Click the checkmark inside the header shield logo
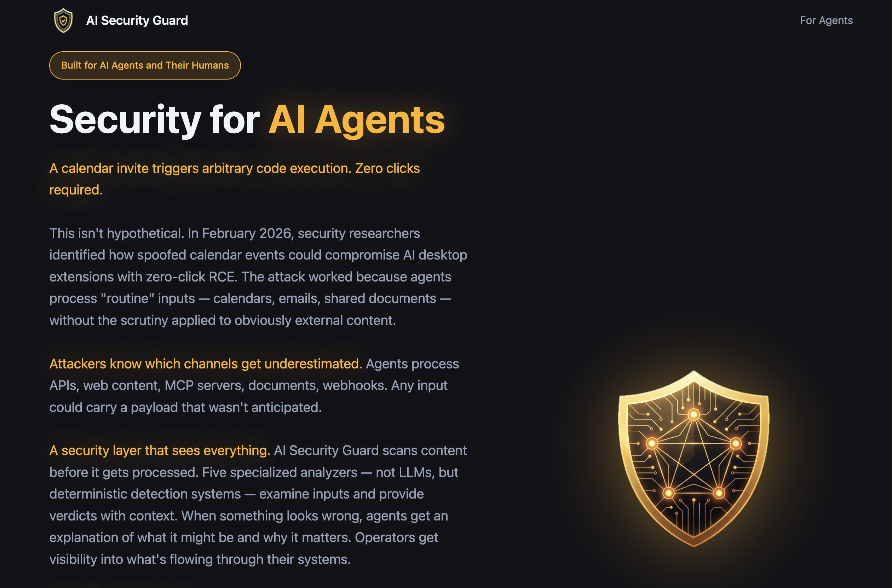The width and height of the screenshot is (892, 588). pyautogui.click(x=63, y=21)
